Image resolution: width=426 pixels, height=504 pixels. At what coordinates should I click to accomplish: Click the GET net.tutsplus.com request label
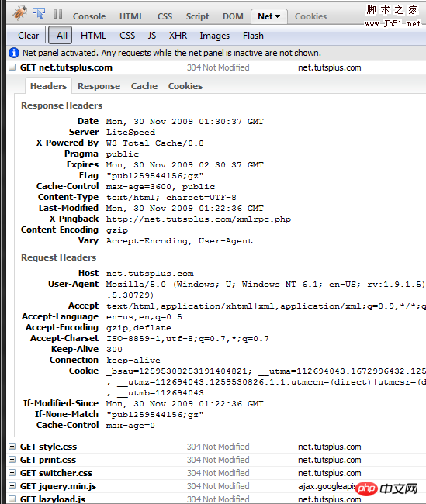(x=66, y=67)
